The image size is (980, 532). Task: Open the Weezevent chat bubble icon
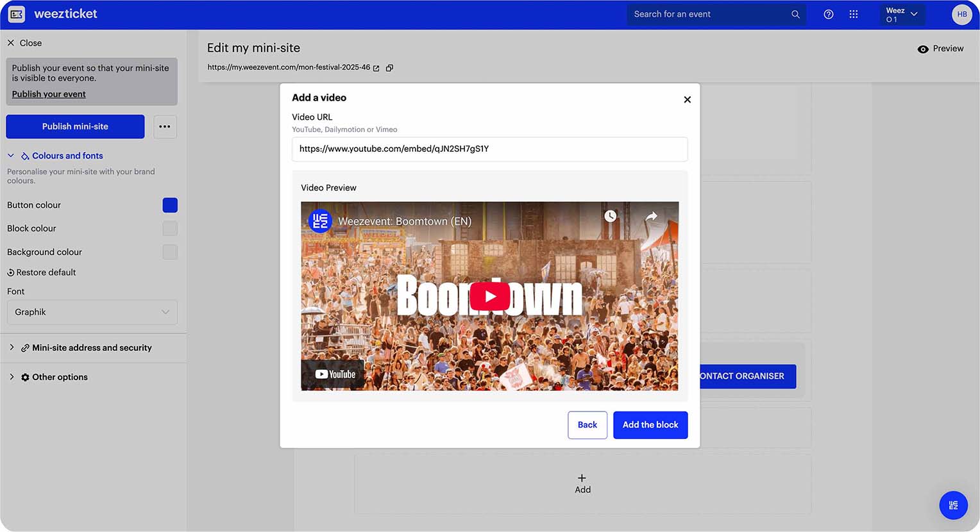[x=953, y=505]
